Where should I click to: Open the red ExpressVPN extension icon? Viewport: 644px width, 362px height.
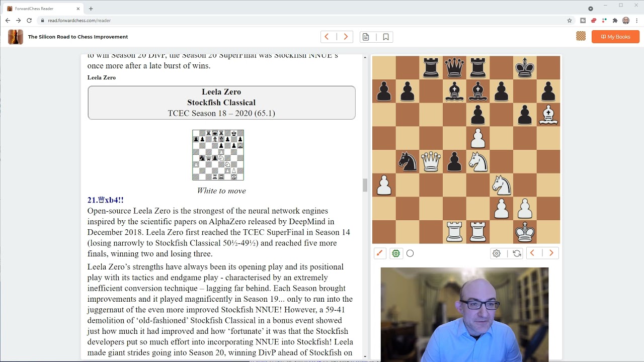coord(594,21)
